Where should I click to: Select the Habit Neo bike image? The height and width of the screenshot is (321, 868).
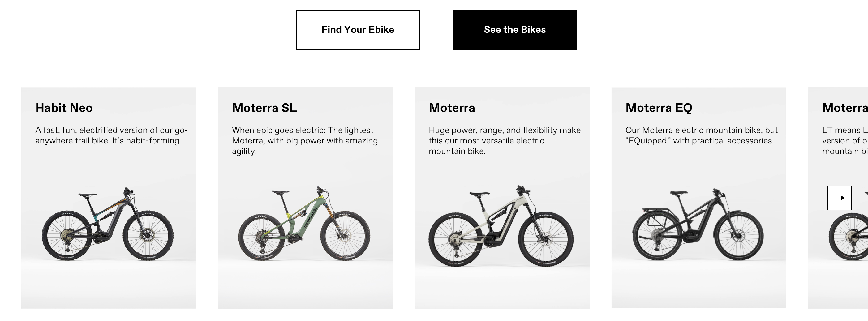click(x=107, y=224)
